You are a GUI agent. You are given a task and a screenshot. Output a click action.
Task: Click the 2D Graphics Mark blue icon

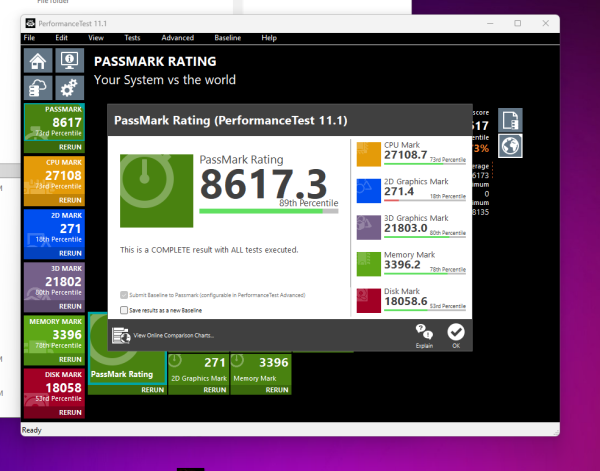click(x=368, y=191)
